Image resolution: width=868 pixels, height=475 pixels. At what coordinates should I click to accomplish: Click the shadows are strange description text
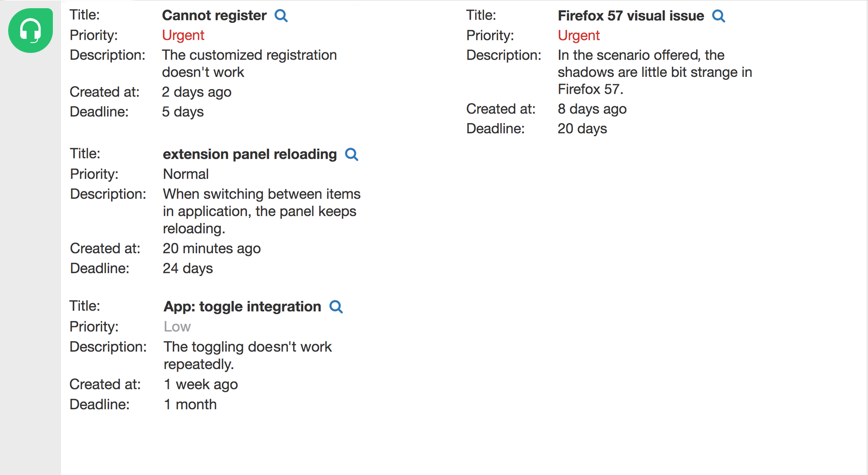[655, 72]
